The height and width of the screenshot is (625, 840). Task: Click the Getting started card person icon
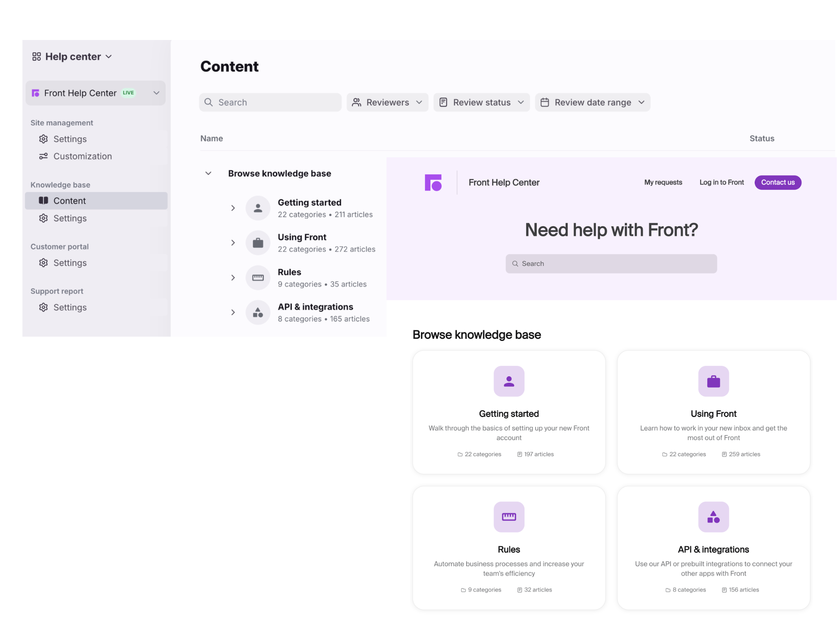509,381
